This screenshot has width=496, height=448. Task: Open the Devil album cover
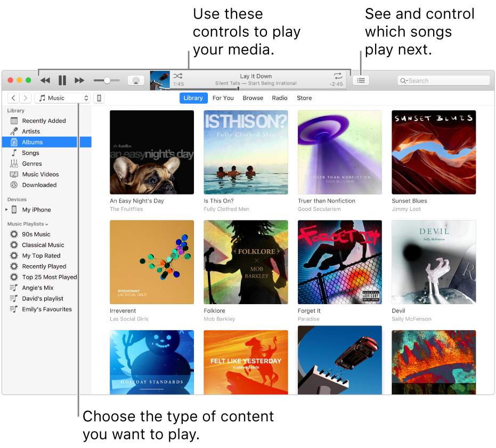tap(434, 262)
